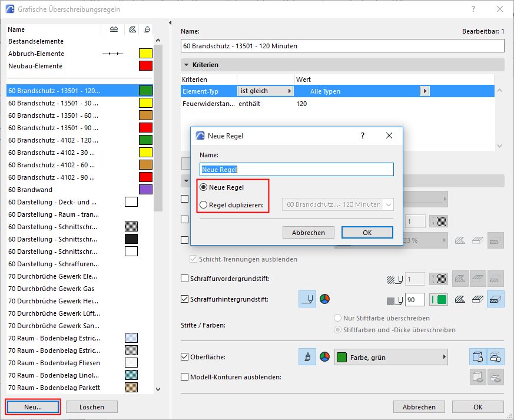Click the pen number field showing 90
Image resolution: width=514 pixels, height=420 pixels.
click(415, 299)
